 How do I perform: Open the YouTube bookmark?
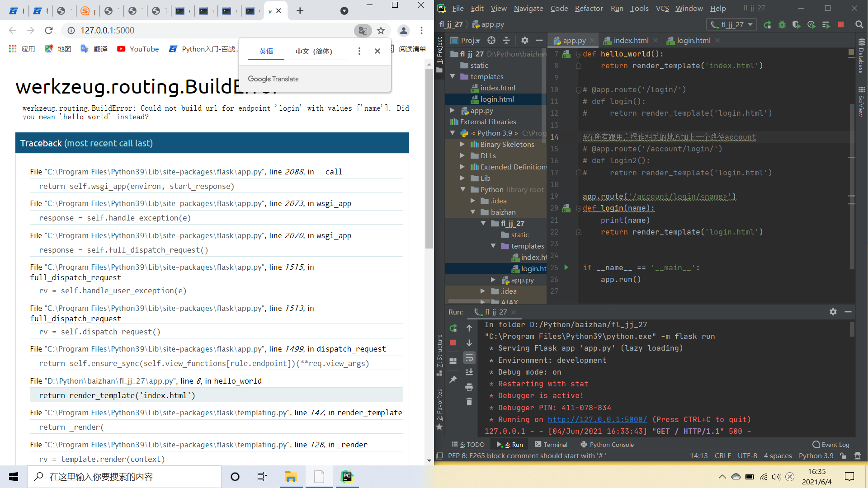tap(138, 49)
